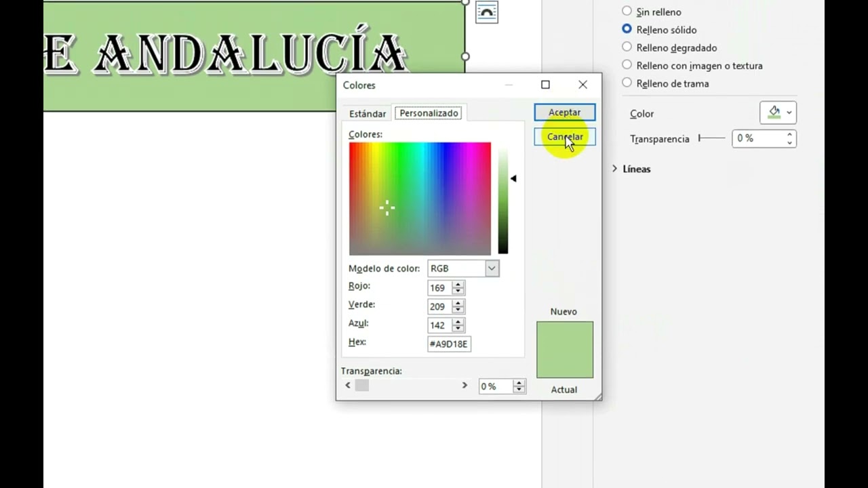Image resolution: width=868 pixels, height=488 pixels.
Task: Open the fill color paint bucket dropdown
Action: tap(778, 113)
